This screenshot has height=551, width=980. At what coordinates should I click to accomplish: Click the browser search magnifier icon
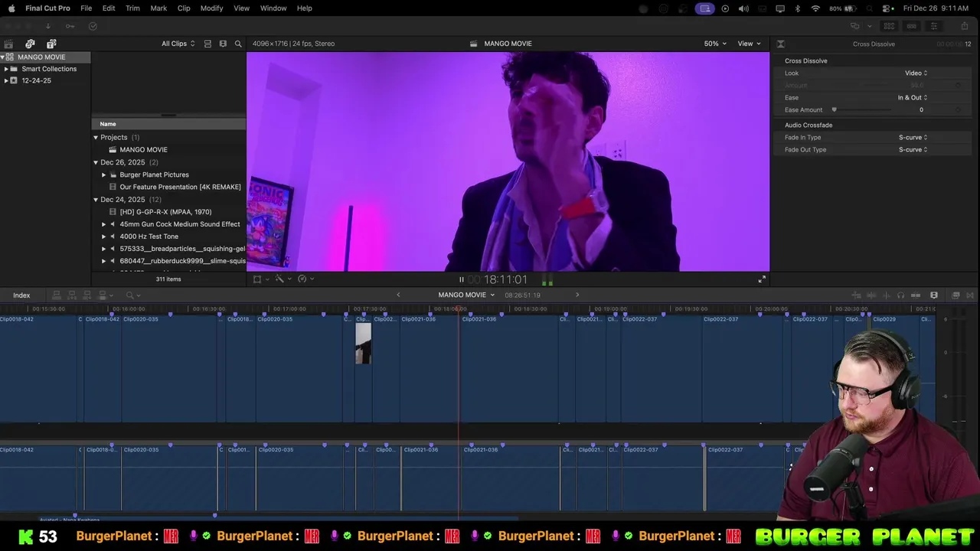tap(238, 44)
